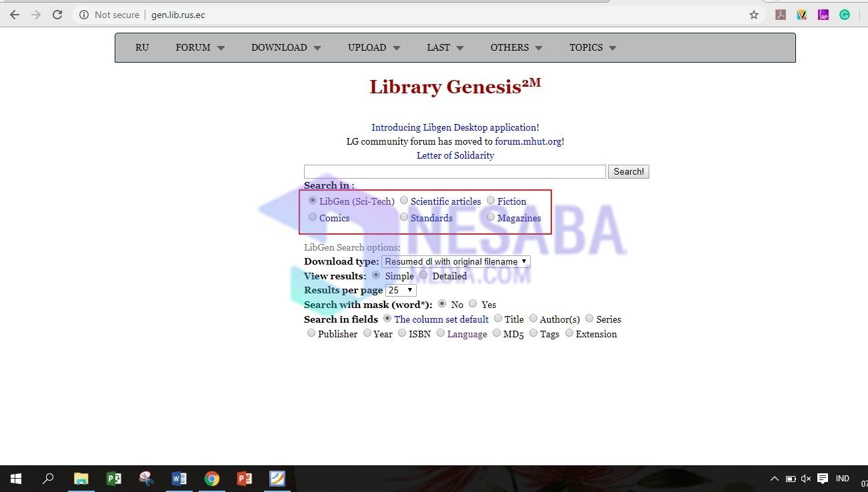This screenshot has height=492, width=868.
Task: Expand the OTHERS menu
Action: tap(517, 47)
